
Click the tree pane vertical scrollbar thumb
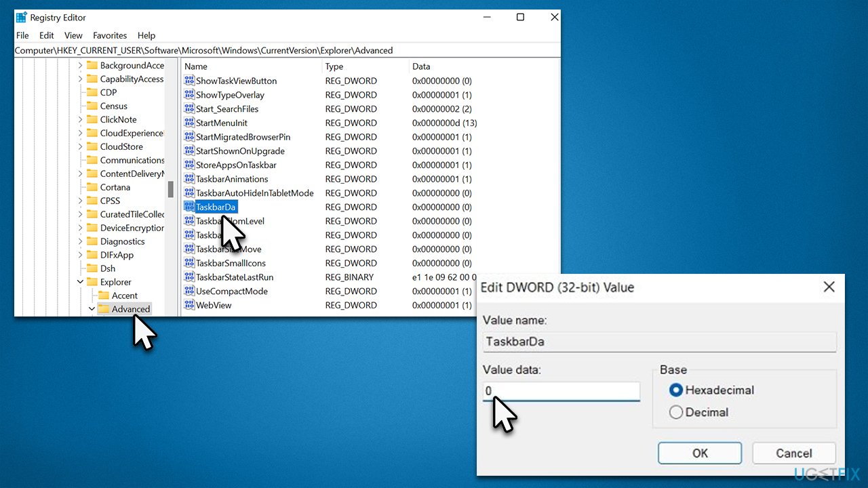171,189
